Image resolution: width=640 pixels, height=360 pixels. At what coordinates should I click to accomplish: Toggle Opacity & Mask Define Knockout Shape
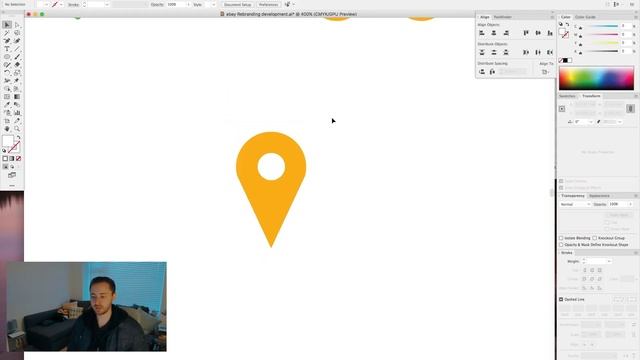561,245
